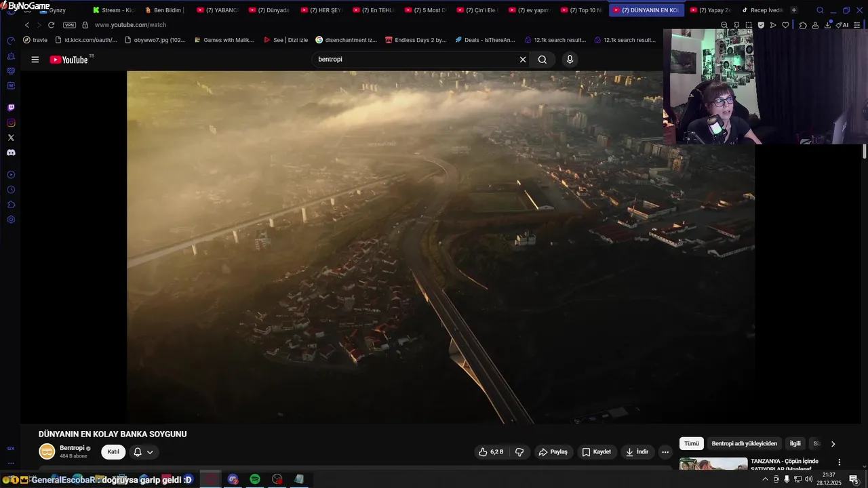Clear the 'bentropi' search text

523,60
